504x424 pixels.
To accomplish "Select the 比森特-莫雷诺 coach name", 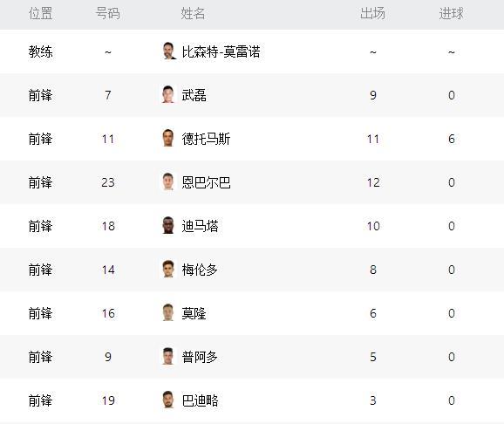I will (x=221, y=51).
